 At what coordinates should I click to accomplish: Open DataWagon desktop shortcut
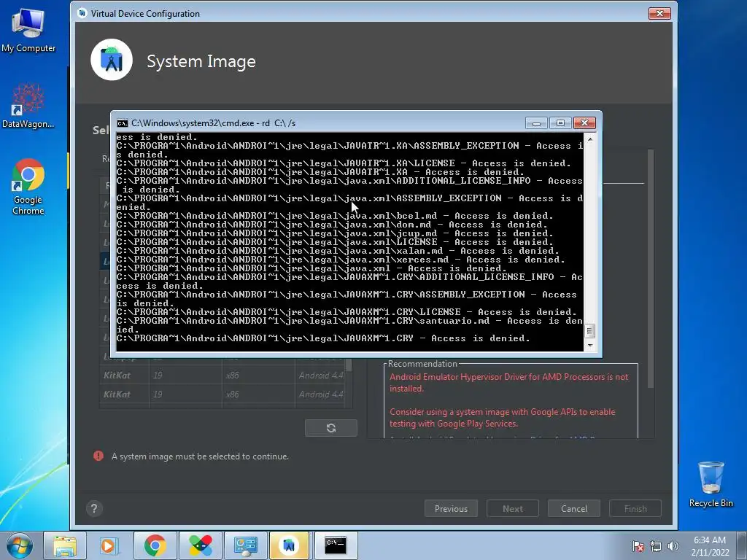click(x=28, y=106)
